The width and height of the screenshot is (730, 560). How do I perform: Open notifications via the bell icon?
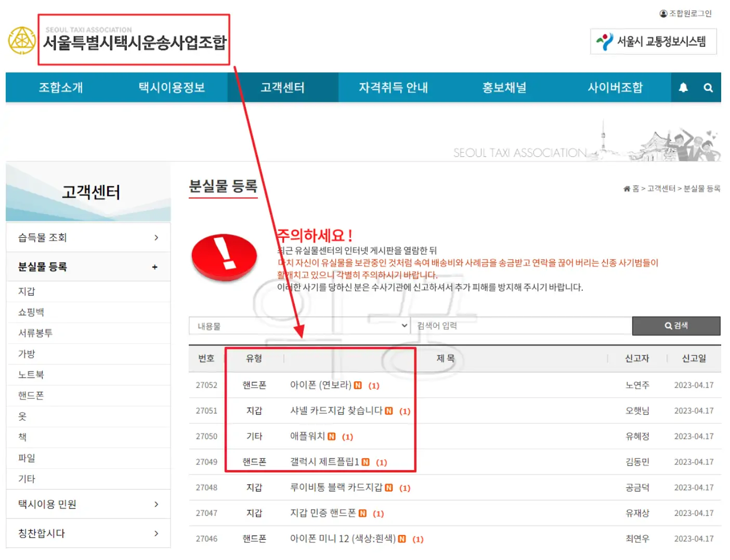tap(683, 87)
